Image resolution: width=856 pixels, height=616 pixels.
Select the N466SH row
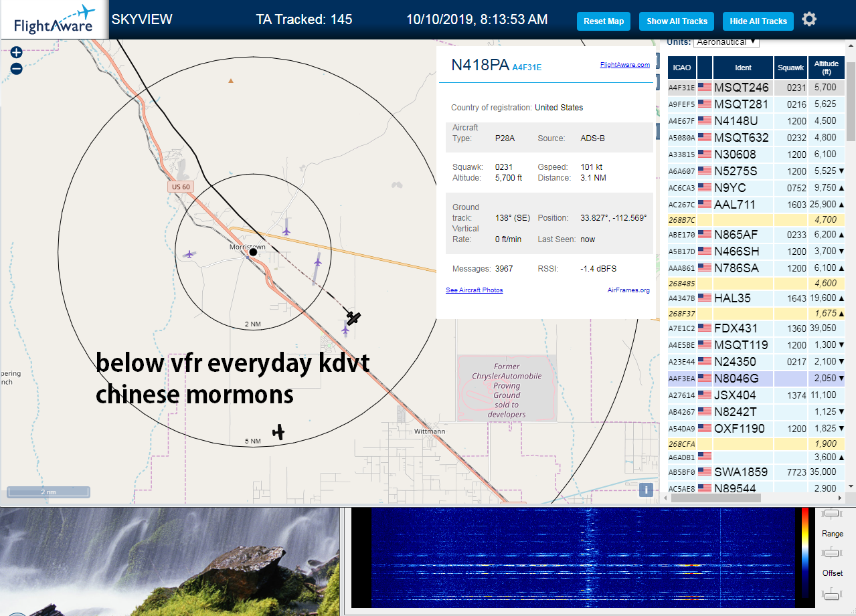click(756, 251)
